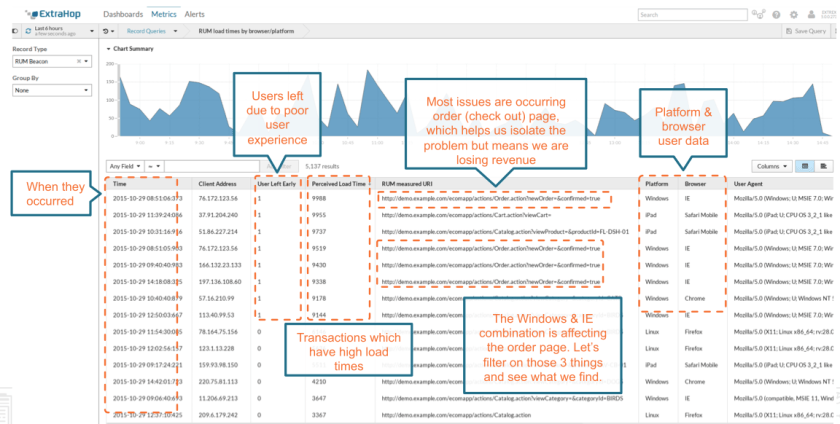Clear the RUM Beacon record type
The image size is (840, 424).
[79, 61]
